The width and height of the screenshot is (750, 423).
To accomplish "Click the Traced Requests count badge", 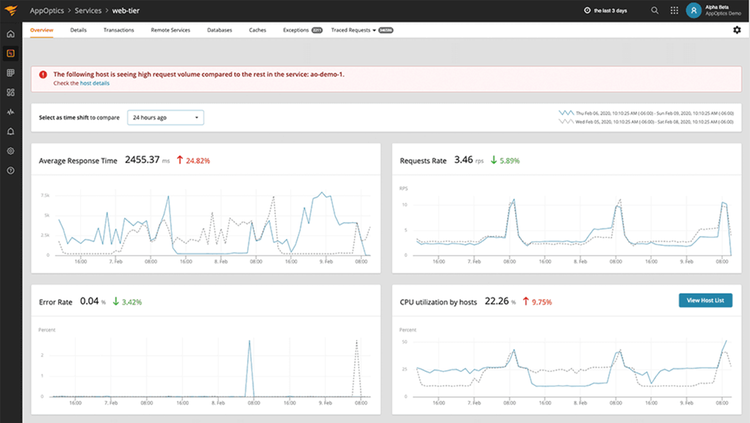I will point(386,30).
